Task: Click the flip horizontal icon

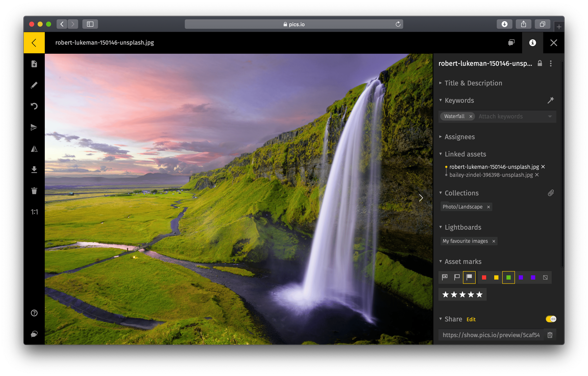Action: tap(34, 149)
